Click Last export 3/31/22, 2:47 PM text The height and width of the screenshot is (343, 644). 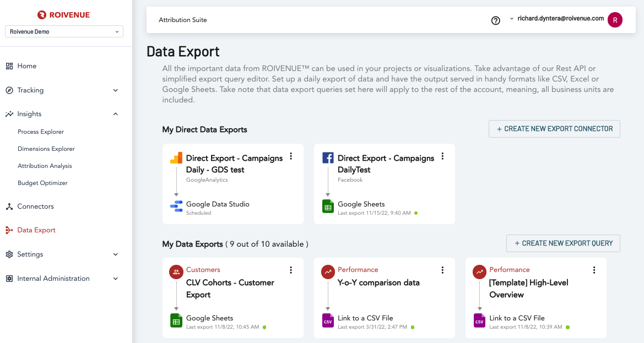point(372,328)
